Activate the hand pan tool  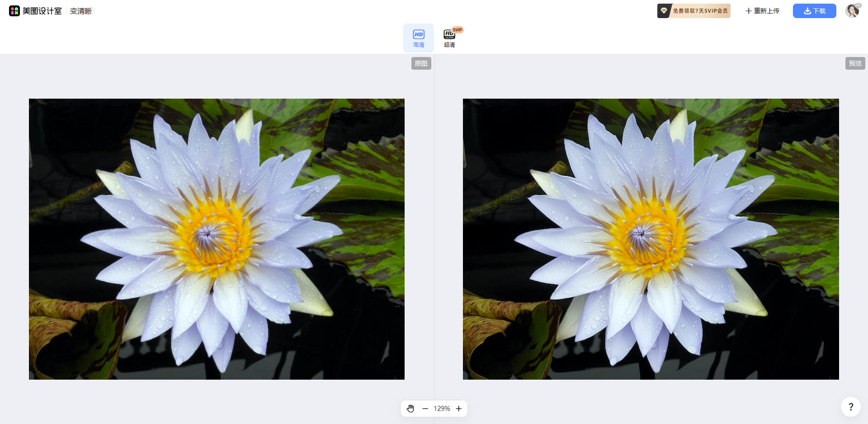coord(410,409)
